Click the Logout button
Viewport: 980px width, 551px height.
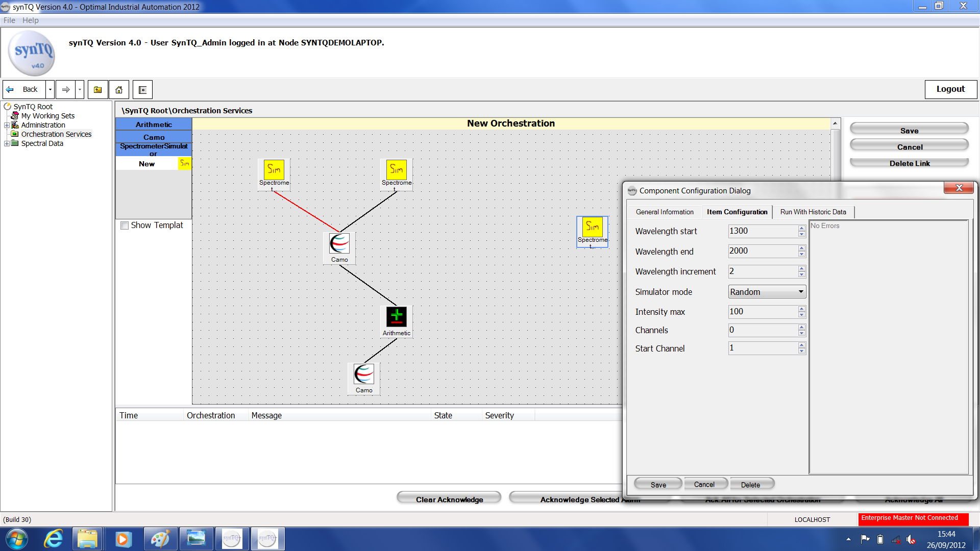950,89
